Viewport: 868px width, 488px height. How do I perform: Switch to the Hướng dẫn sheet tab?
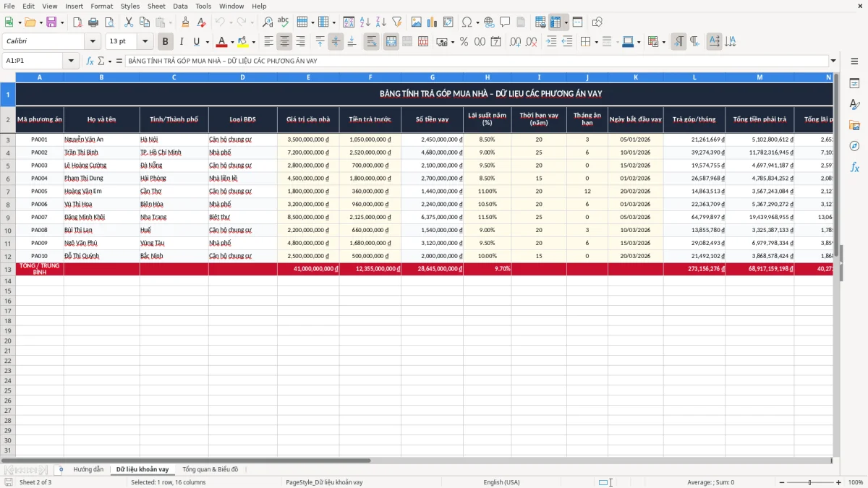point(88,469)
